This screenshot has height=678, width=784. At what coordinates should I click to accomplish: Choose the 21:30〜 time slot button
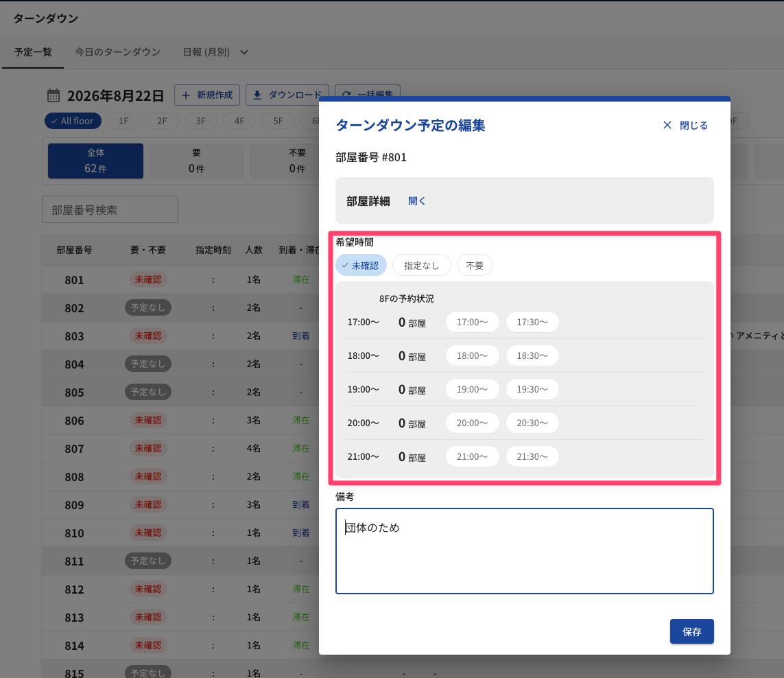click(x=532, y=456)
